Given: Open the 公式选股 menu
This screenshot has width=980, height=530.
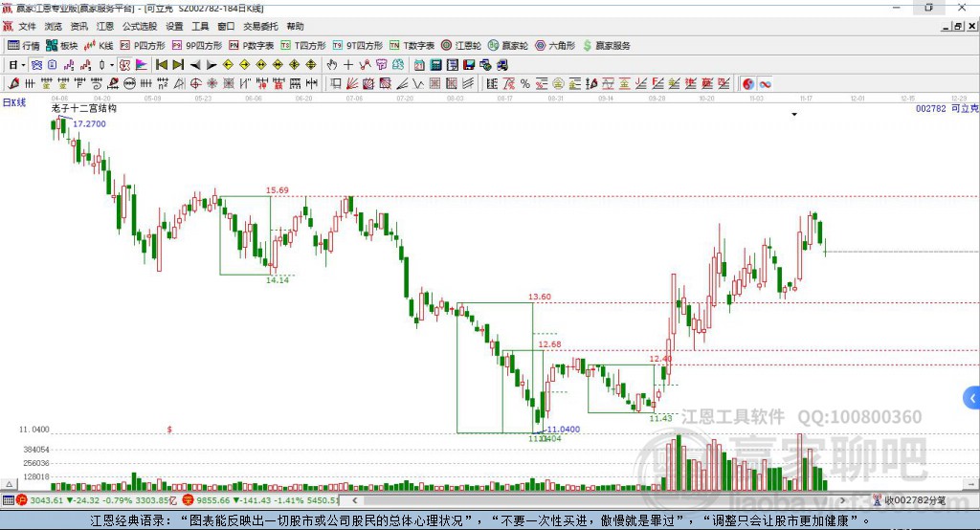Looking at the screenshot, I should pyautogui.click(x=140, y=26).
